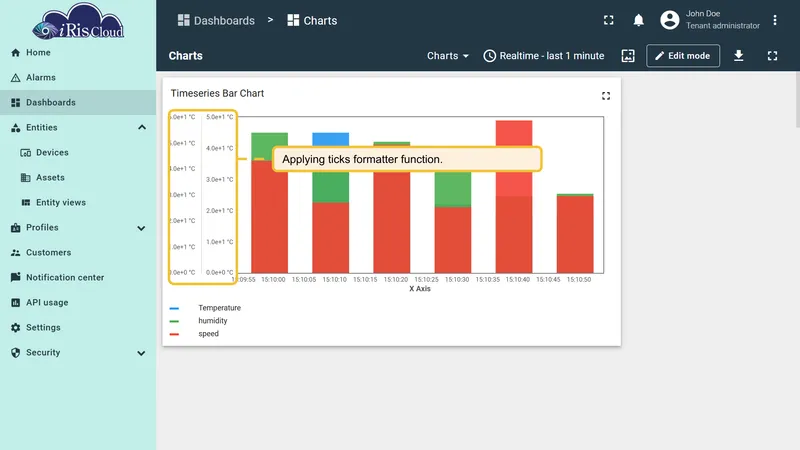The height and width of the screenshot is (450, 800).
Task: Expand the Profiles group chevron
Action: pos(141,228)
